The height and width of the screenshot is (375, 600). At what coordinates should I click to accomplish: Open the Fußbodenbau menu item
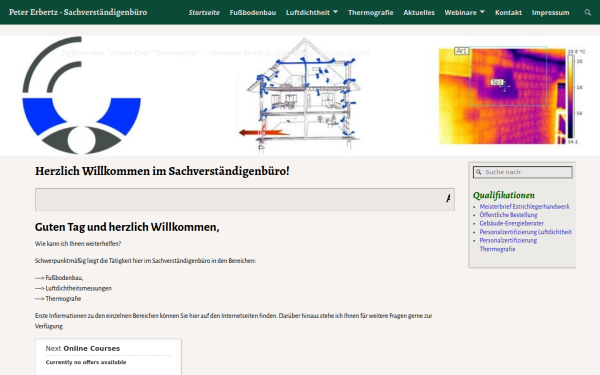click(x=253, y=13)
